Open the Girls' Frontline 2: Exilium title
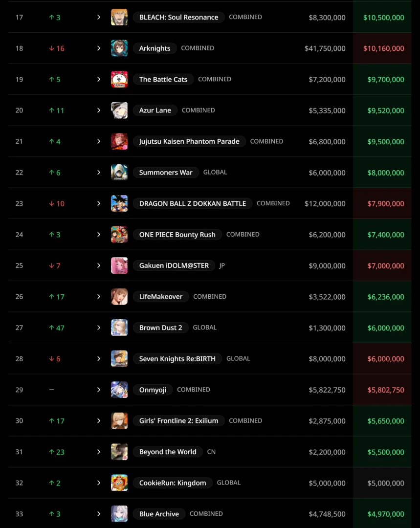The height and width of the screenshot is (528, 420). 178,421
